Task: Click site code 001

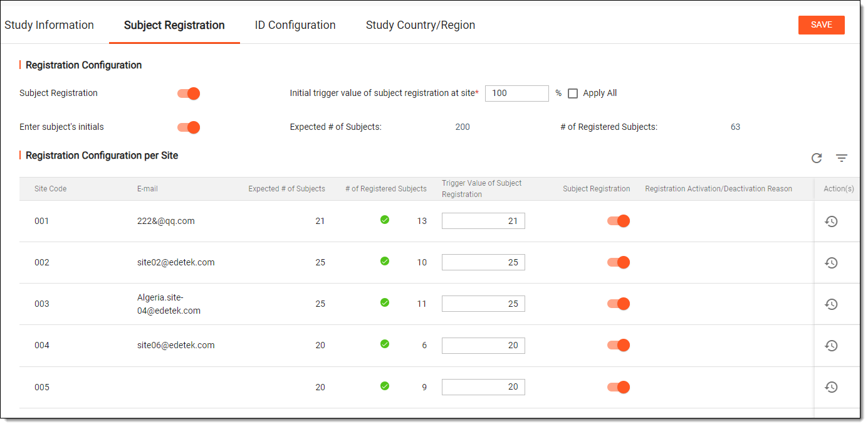Action: point(41,221)
